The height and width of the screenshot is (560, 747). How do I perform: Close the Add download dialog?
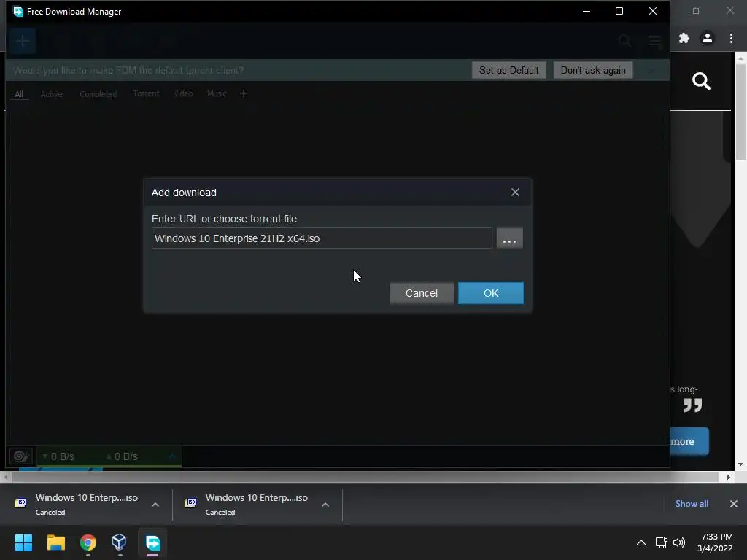coord(515,192)
